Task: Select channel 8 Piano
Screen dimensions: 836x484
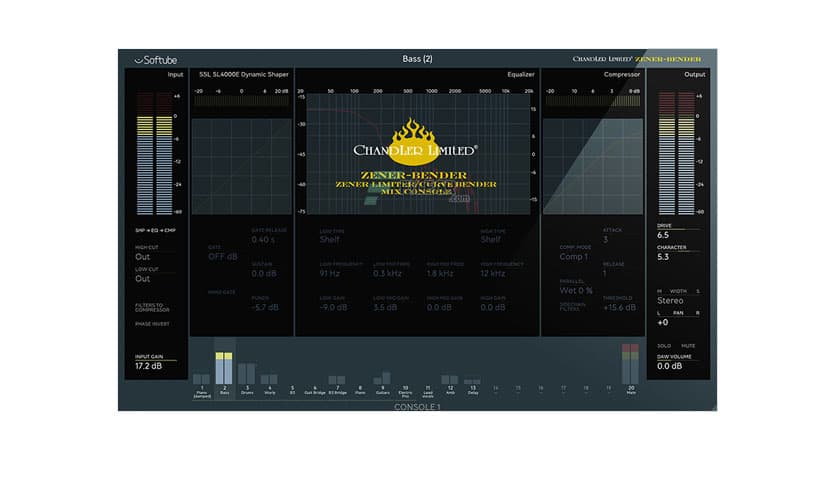Action: pos(360,390)
